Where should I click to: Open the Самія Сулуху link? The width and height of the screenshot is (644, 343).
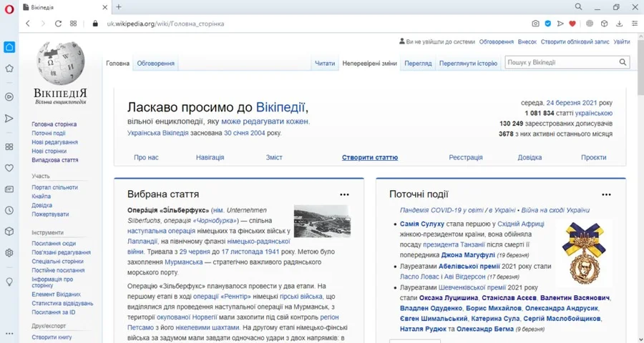tap(422, 224)
